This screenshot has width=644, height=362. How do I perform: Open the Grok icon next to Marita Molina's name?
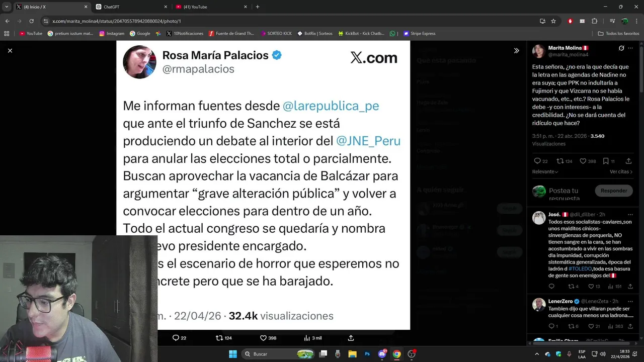(x=621, y=48)
